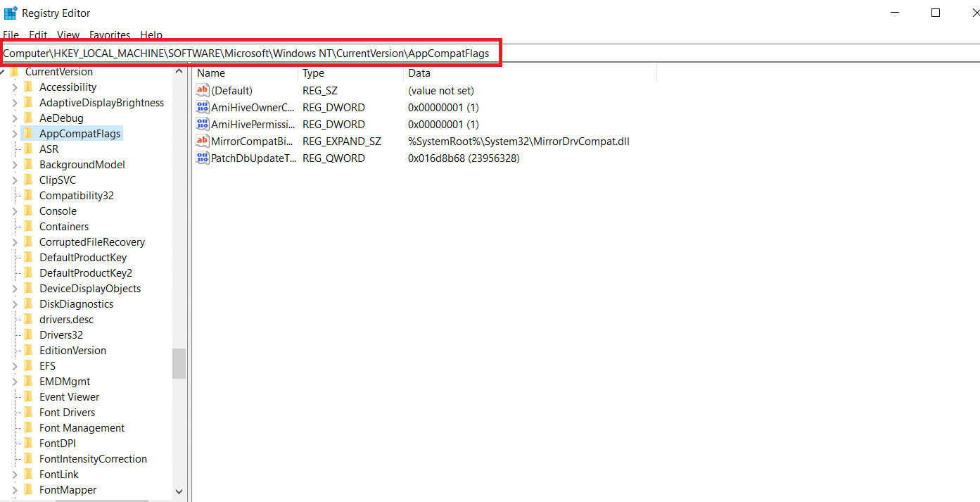This screenshot has height=502, width=980.
Task: Click the CorruptedFileRecovery folder icon
Action: pos(28,241)
